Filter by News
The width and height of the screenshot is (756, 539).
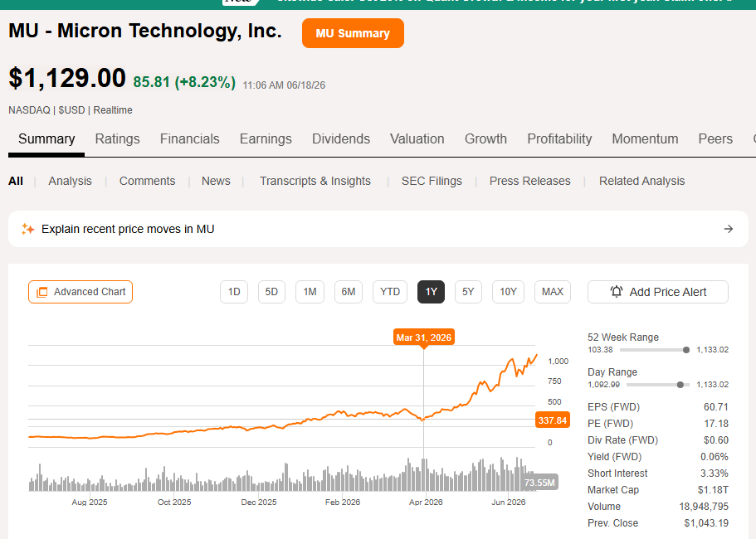(216, 181)
